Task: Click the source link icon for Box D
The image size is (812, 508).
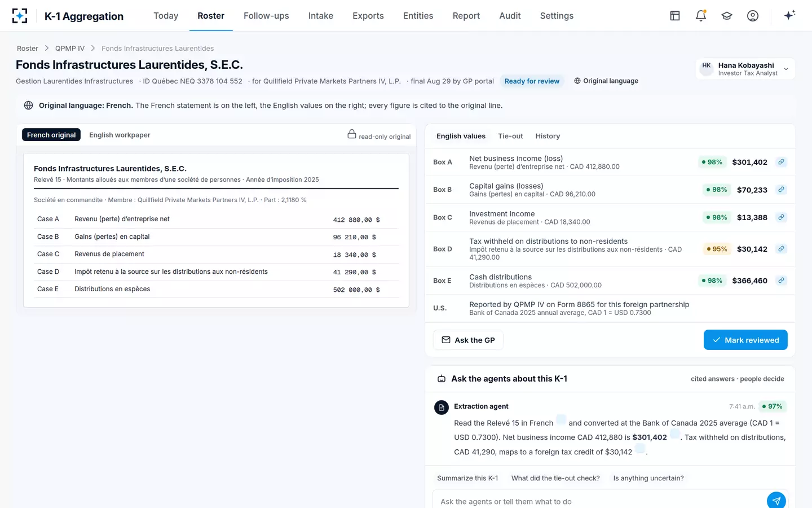Action: point(781,249)
